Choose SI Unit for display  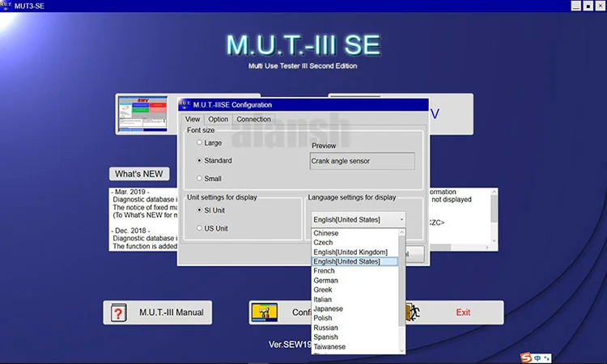(199, 210)
